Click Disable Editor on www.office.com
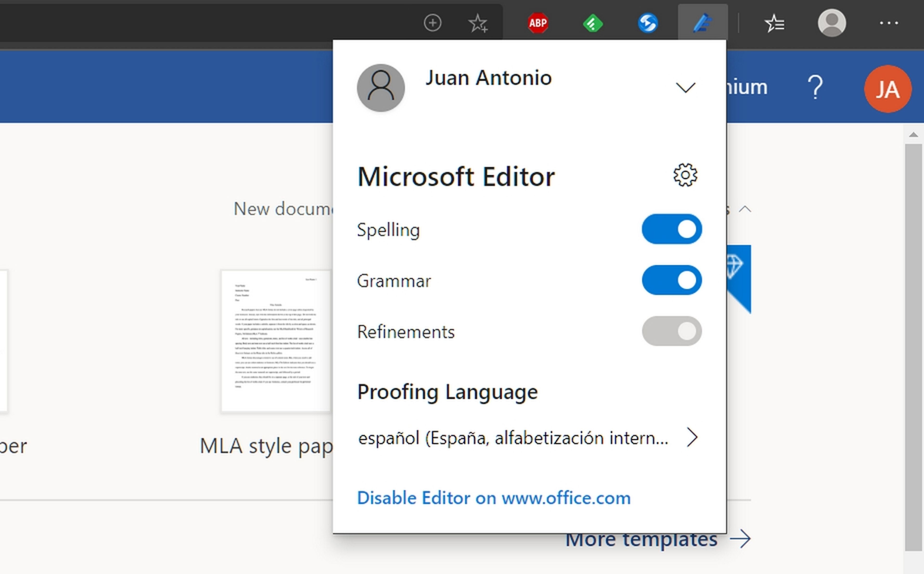This screenshot has width=924, height=574. [494, 498]
